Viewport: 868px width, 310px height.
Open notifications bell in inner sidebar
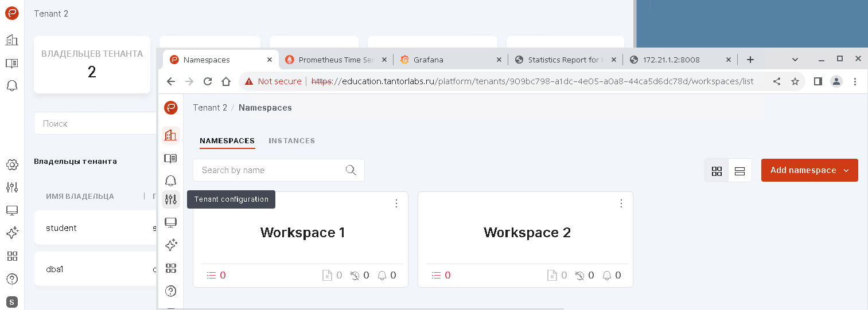[170, 181]
